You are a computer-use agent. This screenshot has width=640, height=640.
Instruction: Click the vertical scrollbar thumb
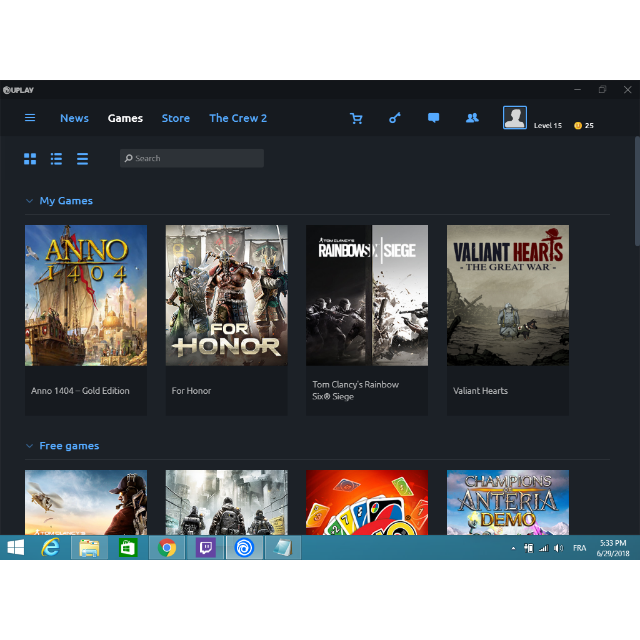click(637, 191)
